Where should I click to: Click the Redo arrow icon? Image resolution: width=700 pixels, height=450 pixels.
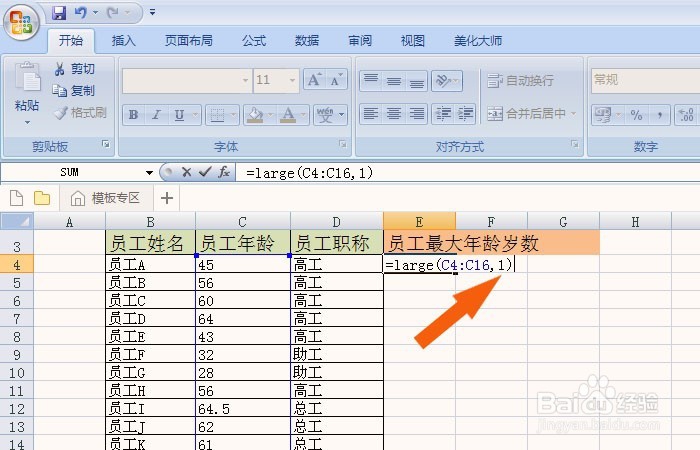pyautogui.click(x=112, y=12)
